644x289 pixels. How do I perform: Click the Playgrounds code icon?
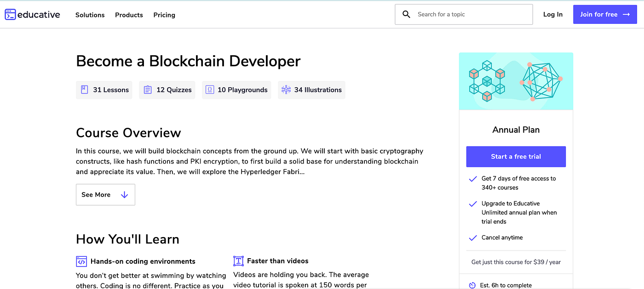[210, 90]
